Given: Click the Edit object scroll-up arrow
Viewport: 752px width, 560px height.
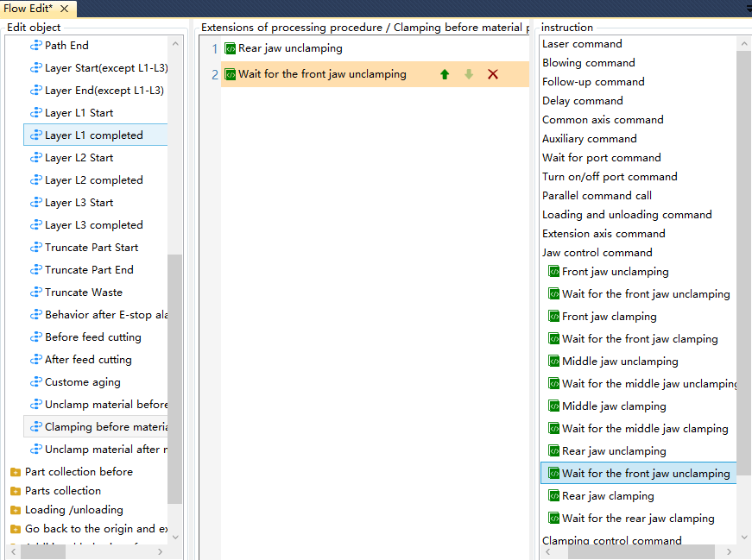Looking at the screenshot, I should tap(175, 44).
